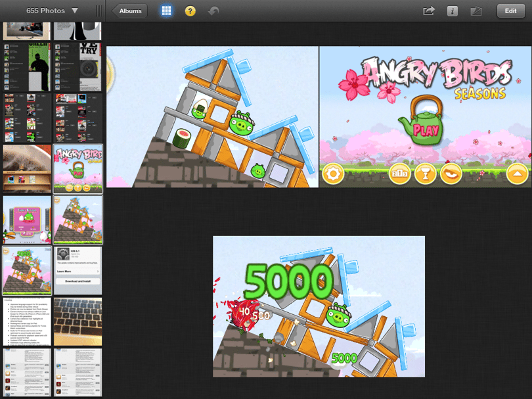Select the 5000 score thumbnail
The width and height of the screenshot is (532, 399).
coord(27,271)
